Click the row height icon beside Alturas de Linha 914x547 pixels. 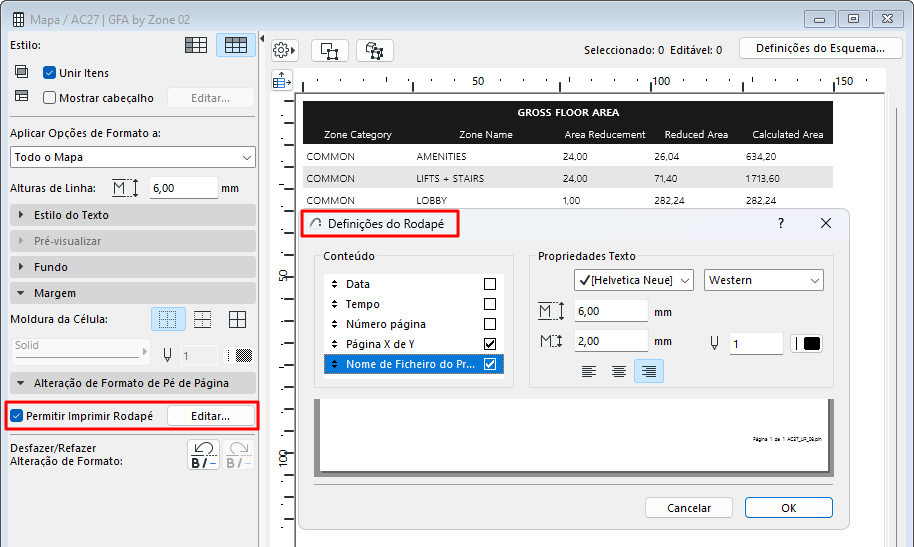tap(125, 188)
